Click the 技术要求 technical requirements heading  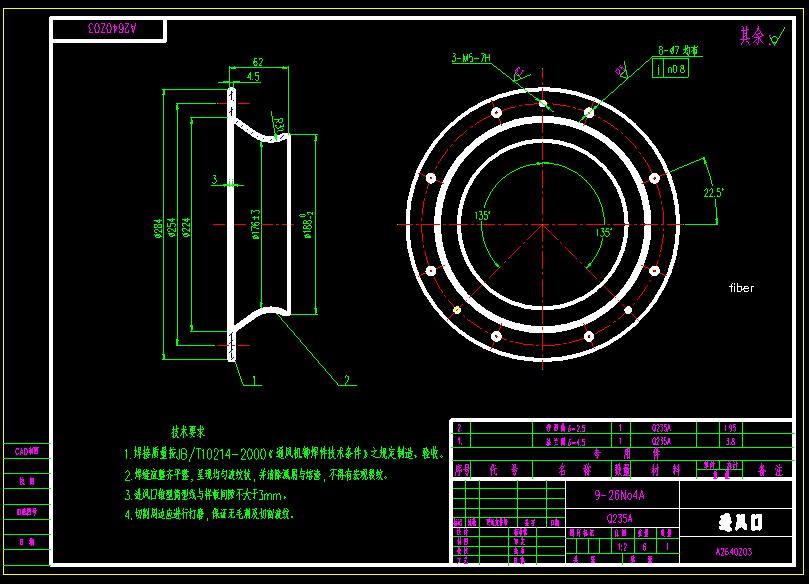point(188,433)
